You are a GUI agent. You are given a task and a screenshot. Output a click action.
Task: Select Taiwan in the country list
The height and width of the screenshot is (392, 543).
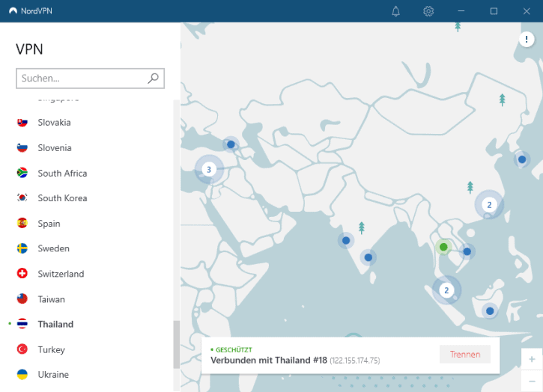[51, 299]
